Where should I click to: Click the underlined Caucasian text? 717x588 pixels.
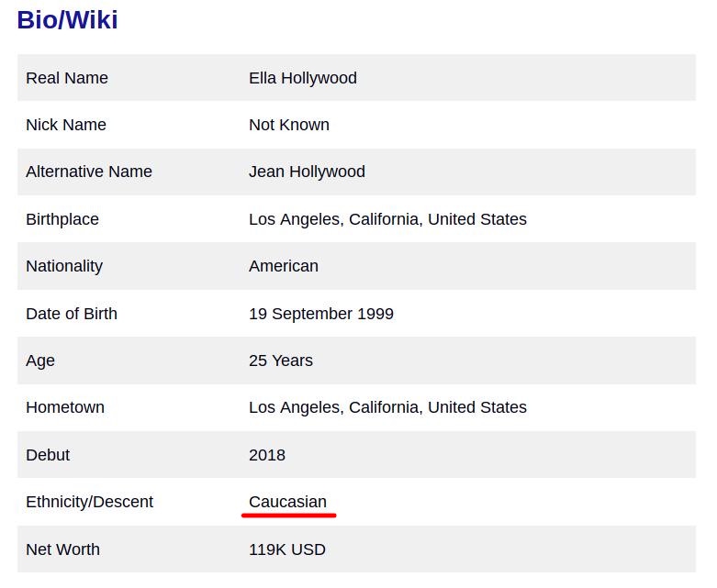point(287,502)
